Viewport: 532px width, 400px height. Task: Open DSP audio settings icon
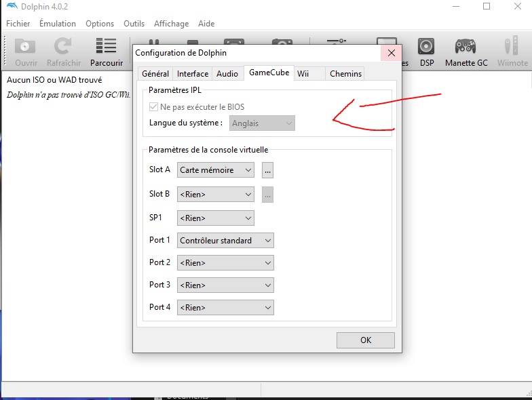coord(426,46)
